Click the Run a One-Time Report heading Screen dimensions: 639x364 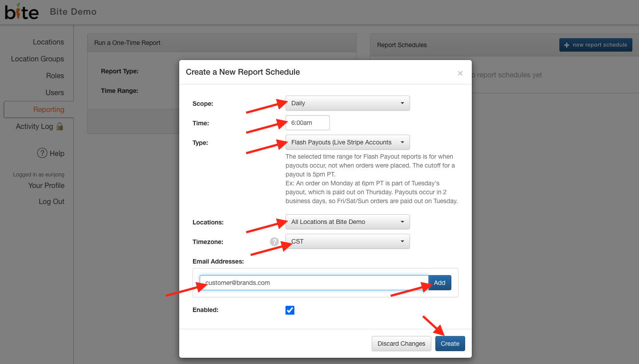[127, 43]
